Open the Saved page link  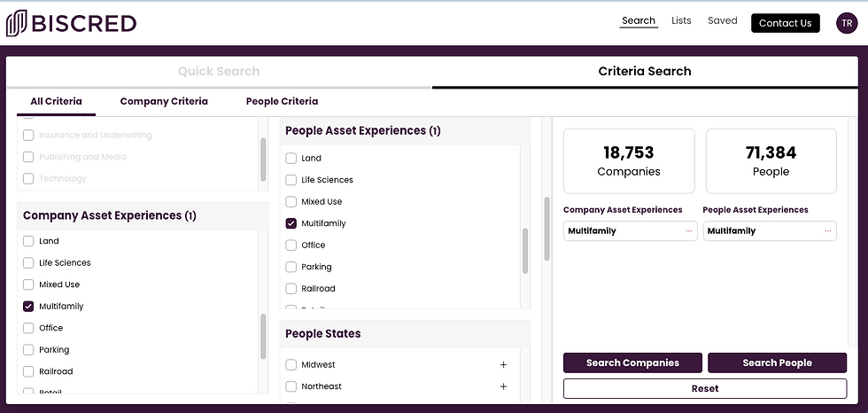pos(722,20)
